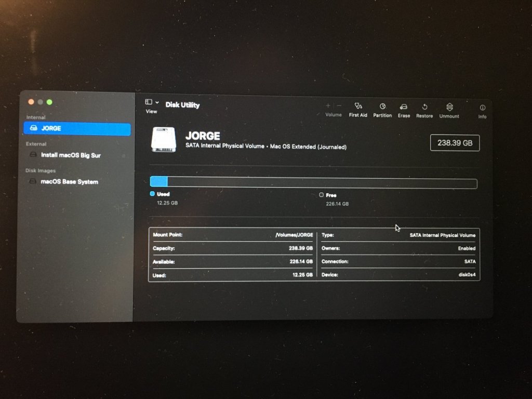The image size is (532, 399).
Task: Click the Restore toolbar icon
Action: coord(424,107)
